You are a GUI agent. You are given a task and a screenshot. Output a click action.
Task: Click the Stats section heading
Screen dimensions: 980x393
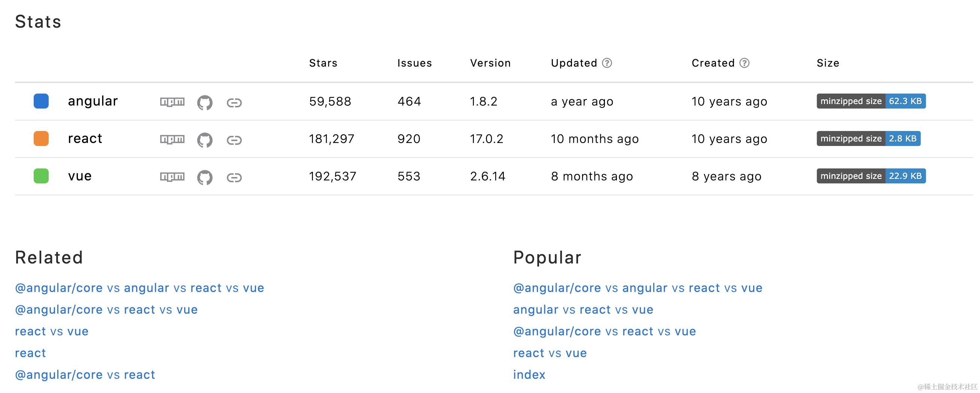pyautogui.click(x=38, y=22)
